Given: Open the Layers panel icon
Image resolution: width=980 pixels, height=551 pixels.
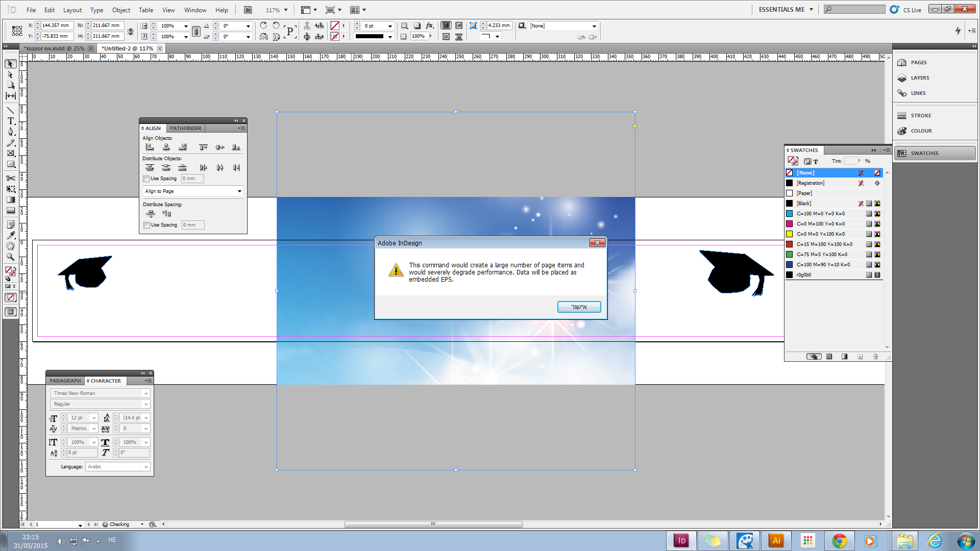Looking at the screenshot, I should pyautogui.click(x=902, y=78).
